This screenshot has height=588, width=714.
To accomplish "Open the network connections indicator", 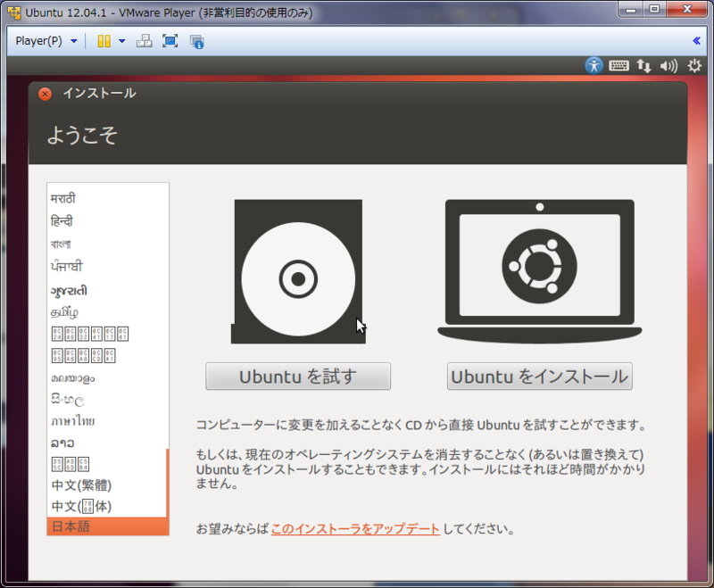I will point(644,65).
